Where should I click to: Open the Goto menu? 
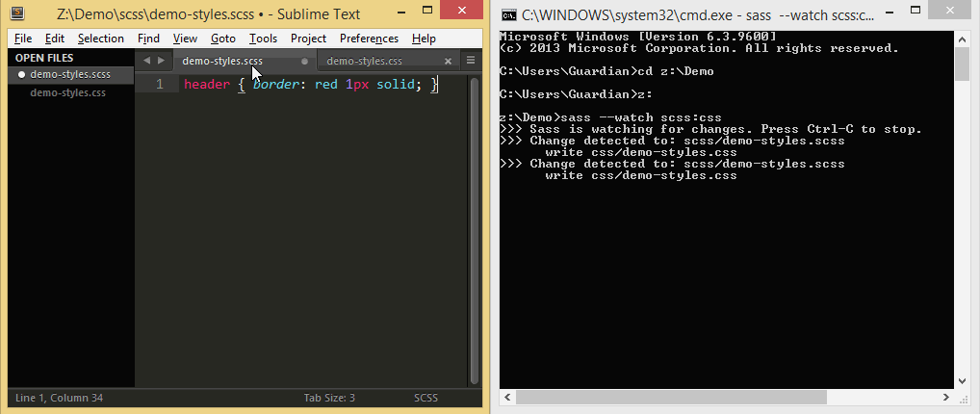click(x=223, y=39)
